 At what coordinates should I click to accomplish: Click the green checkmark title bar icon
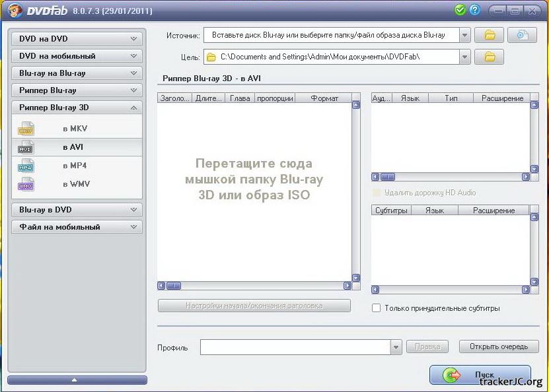pyautogui.click(x=460, y=10)
